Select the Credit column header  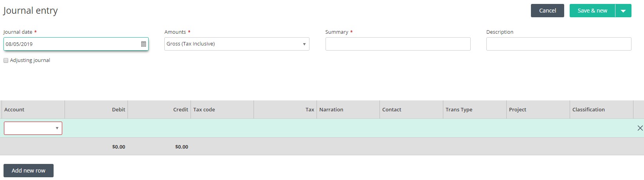click(x=180, y=110)
